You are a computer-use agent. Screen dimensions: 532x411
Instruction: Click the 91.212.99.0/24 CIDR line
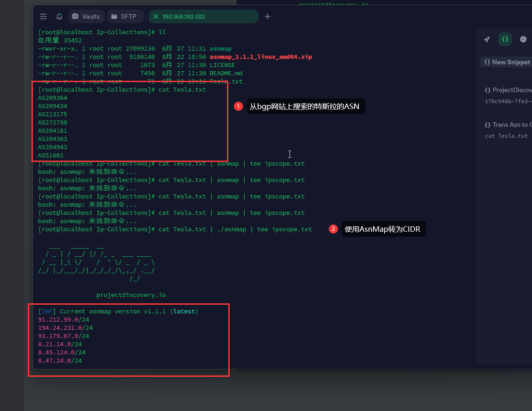pos(63,319)
